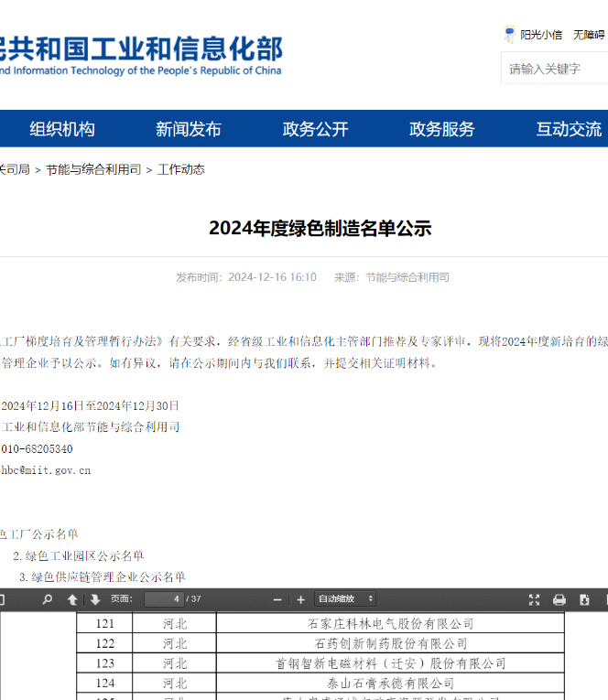This screenshot has height=700, width=608.
Task: Open the 新闻发布 navigation menu
Action: 189,129
